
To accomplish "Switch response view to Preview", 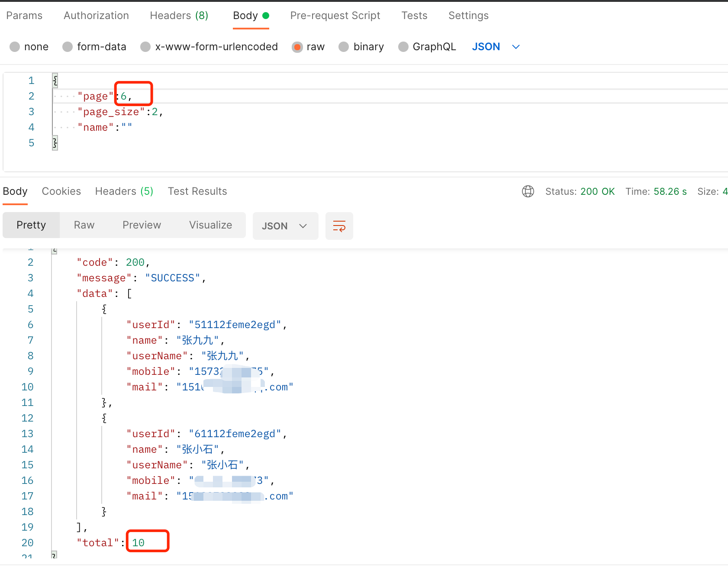I will [x=142, y=225].
